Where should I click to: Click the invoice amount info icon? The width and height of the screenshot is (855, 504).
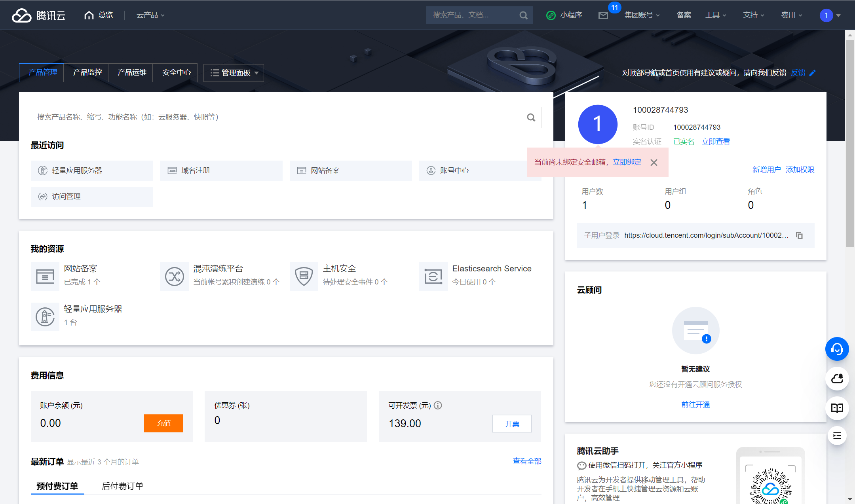(438, 405)
